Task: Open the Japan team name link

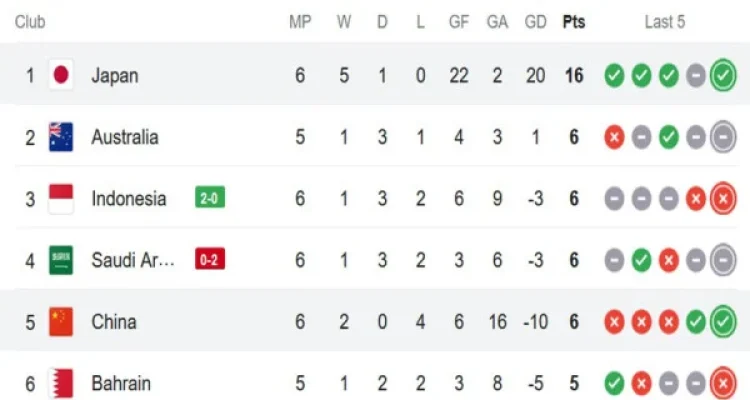Action: point(115,75)
